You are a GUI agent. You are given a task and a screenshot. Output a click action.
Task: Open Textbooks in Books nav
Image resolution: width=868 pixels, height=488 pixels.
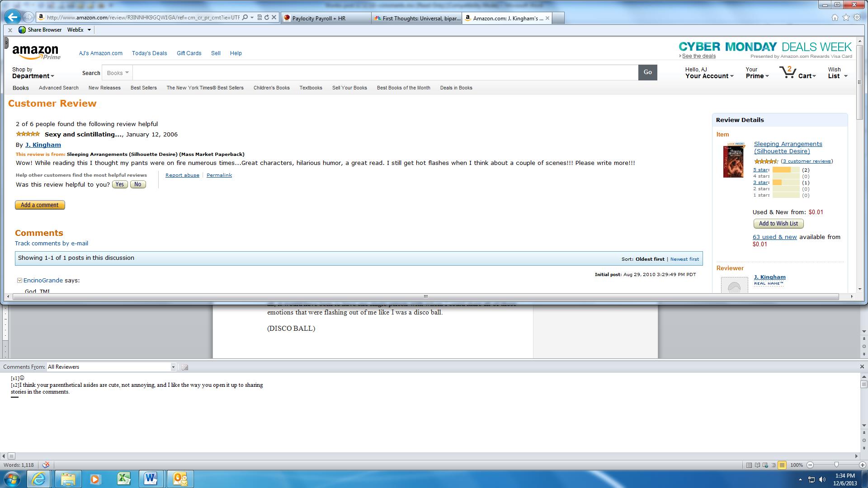[311, 88]
